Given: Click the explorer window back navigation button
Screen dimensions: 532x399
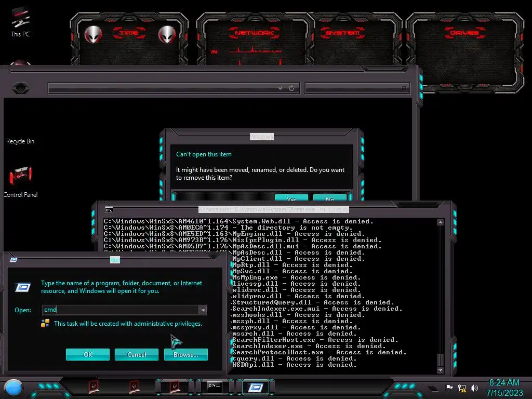Looking at the screenshot, I should click(x=20, y=88).
